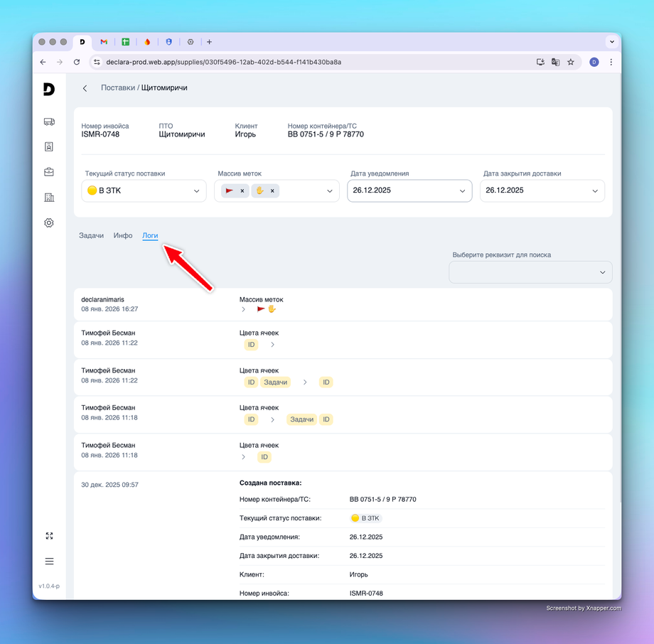Bookmark this page with the star icon
The image size is (654, 644).
[x=571, y=62]
